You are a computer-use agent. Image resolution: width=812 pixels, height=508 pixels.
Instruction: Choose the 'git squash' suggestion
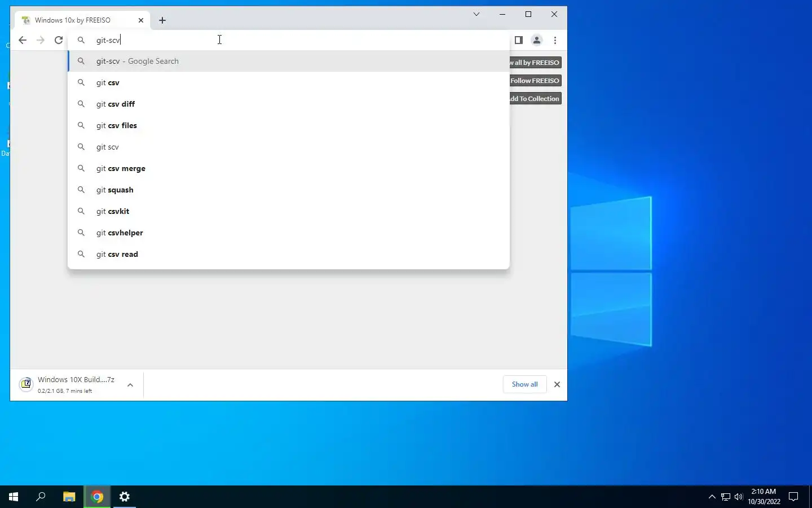[x=289, y=190]
